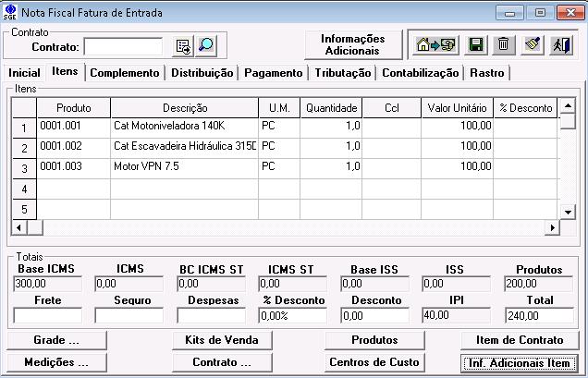Image resolution: width=588 pixels, height=378 pixels.
Task: Clear the form with the broom icon
Action: tap(533, 44)
